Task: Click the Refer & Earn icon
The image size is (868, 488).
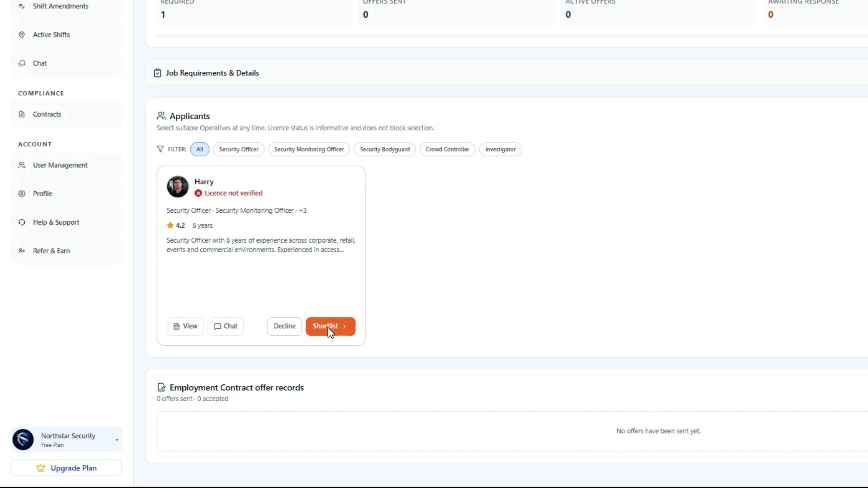Action: click(22, 251)
